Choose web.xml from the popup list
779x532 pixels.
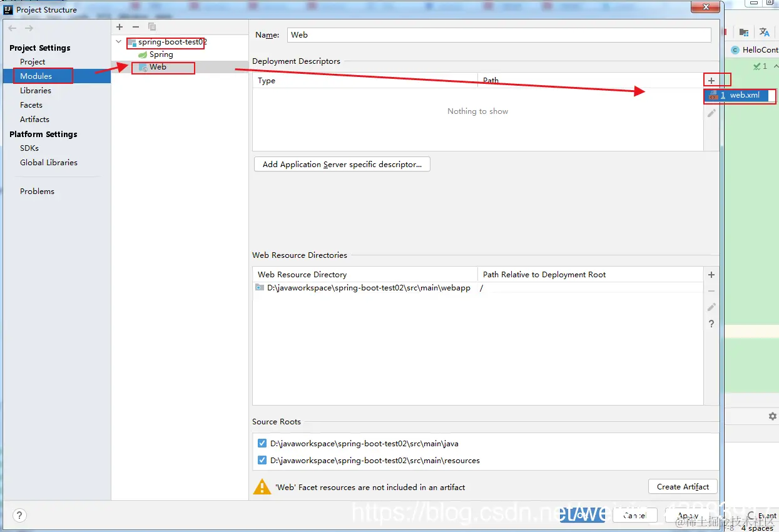coord(736,95)
